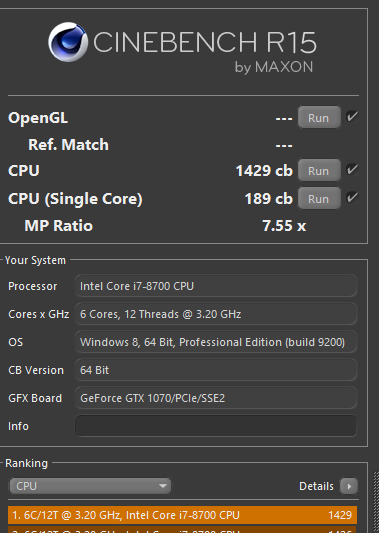The height and width of the screenshot is (533, 379).
Task: Select the first ranking entry scoring 1429
Action: tap(183, 515)
